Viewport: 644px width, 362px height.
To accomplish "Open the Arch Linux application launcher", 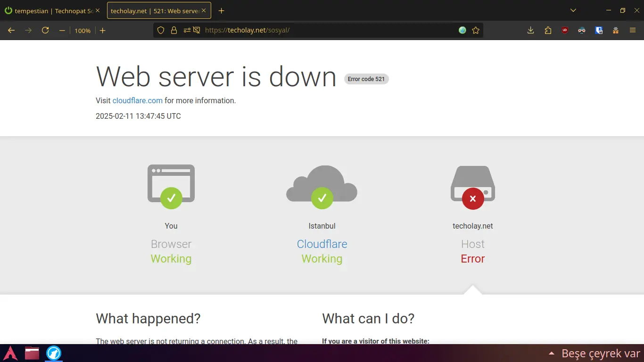I will (x=11, y=353).
